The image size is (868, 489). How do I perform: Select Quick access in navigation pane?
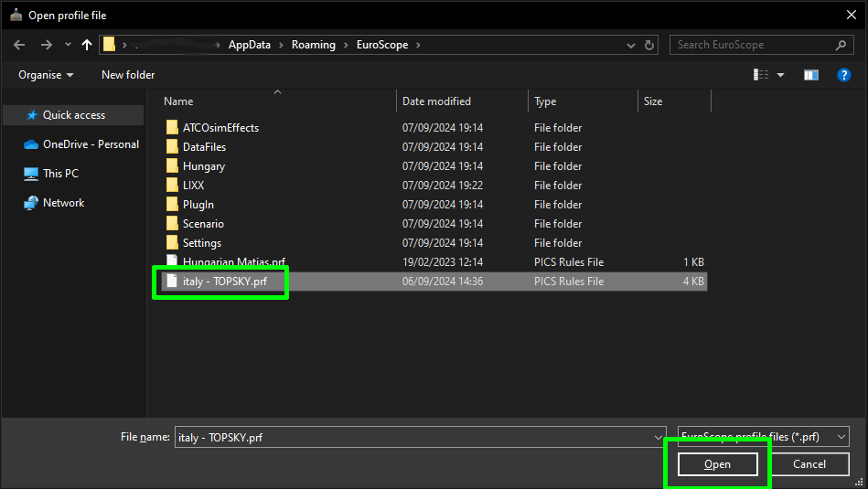point(73,115)
